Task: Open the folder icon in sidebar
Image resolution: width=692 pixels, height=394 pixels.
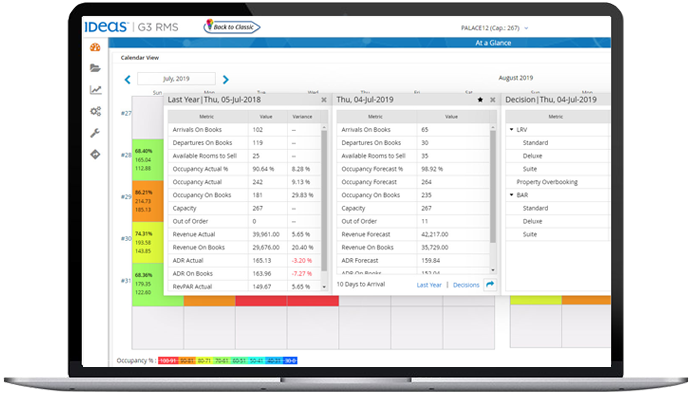Action: pyautogui.click(x=95, y=68)
